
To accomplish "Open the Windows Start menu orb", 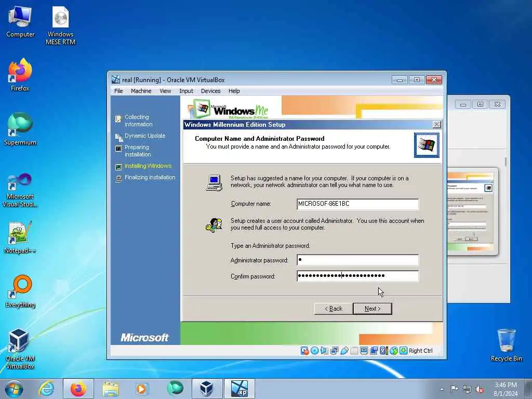I will (x=14, y=389).
